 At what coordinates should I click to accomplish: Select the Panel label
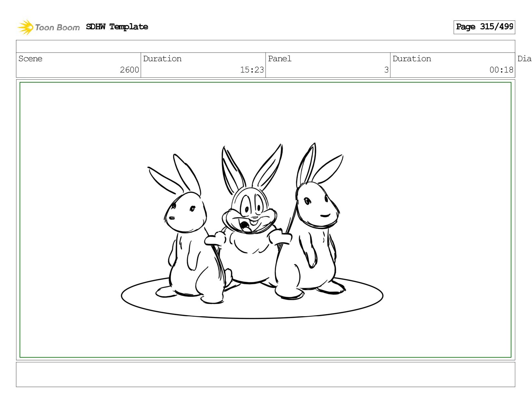coord(280,59)
